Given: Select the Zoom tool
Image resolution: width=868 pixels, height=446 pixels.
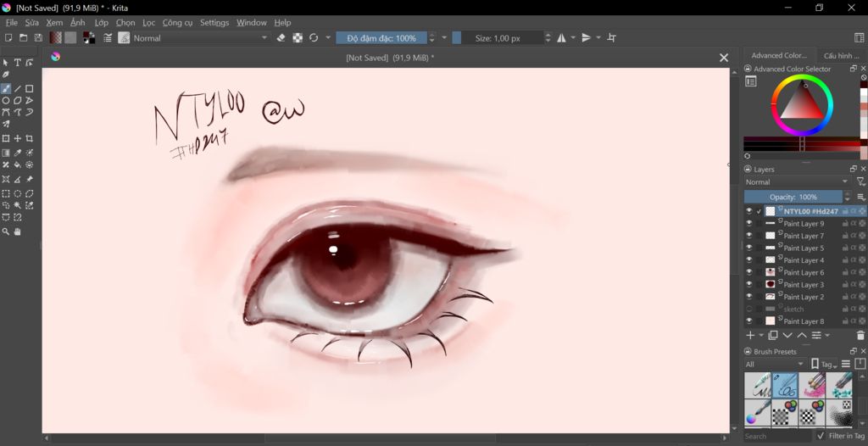Looking at the screenshot, I should pyautogui.click(x=6, y=231).
